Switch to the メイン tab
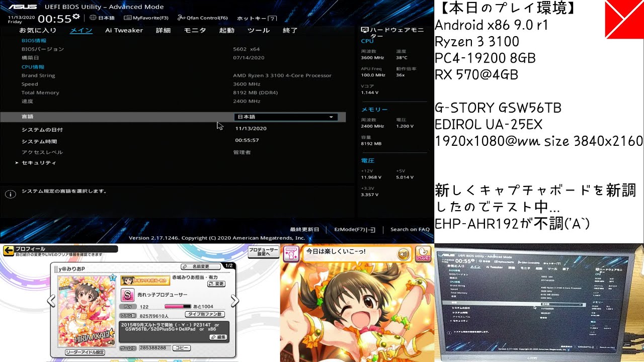The image size is (644, 362). [x=81, y=30]
